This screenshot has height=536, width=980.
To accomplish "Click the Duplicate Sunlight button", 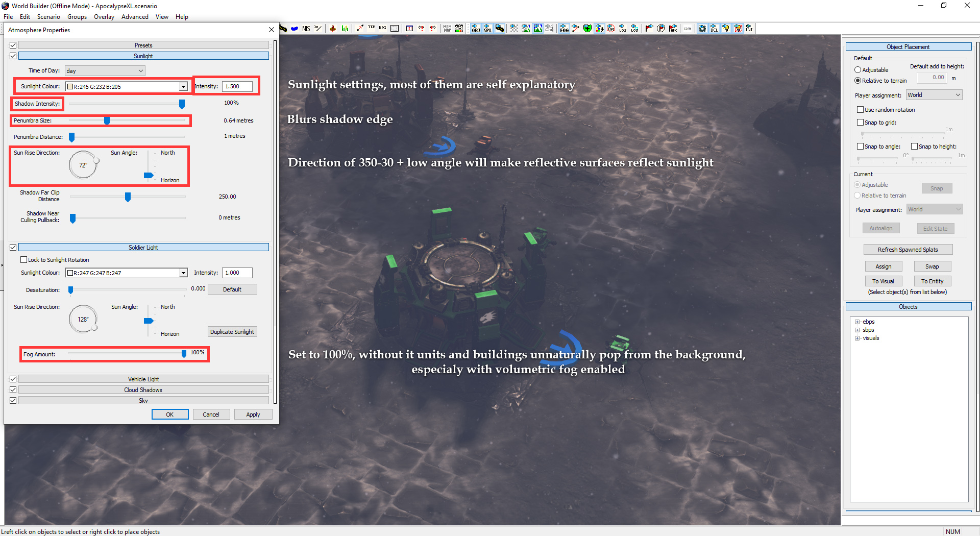I will pos(232,332).
